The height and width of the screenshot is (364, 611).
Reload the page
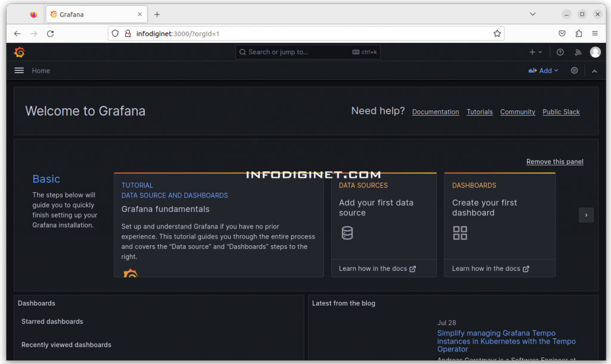(x=50, y=33)
